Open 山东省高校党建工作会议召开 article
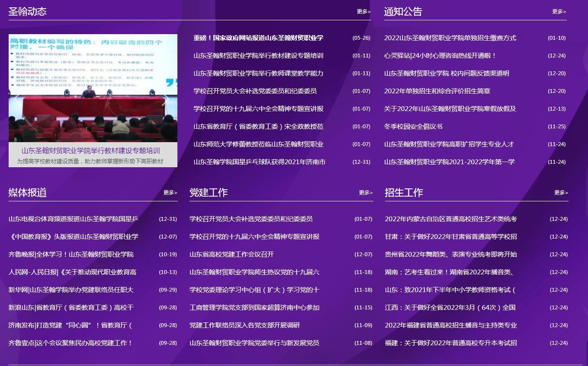Screen dimensions: 588x366 coord(231,255)
